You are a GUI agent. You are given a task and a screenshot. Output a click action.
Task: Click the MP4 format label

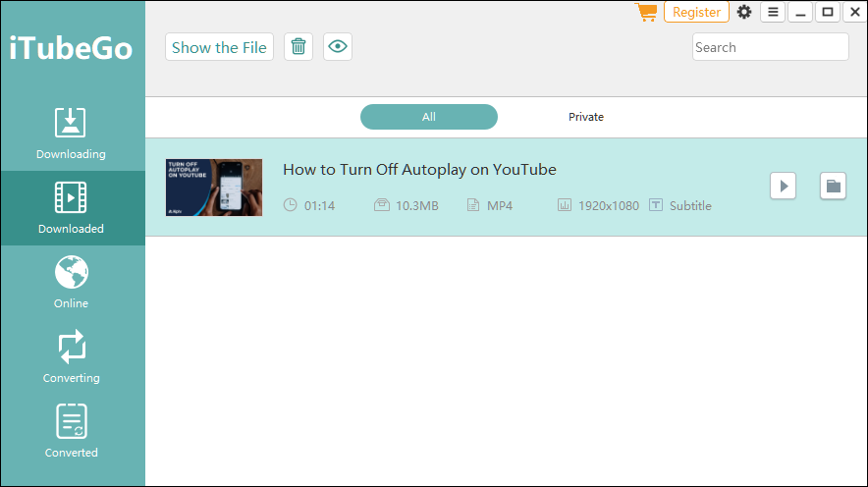(x=500, y=206)
